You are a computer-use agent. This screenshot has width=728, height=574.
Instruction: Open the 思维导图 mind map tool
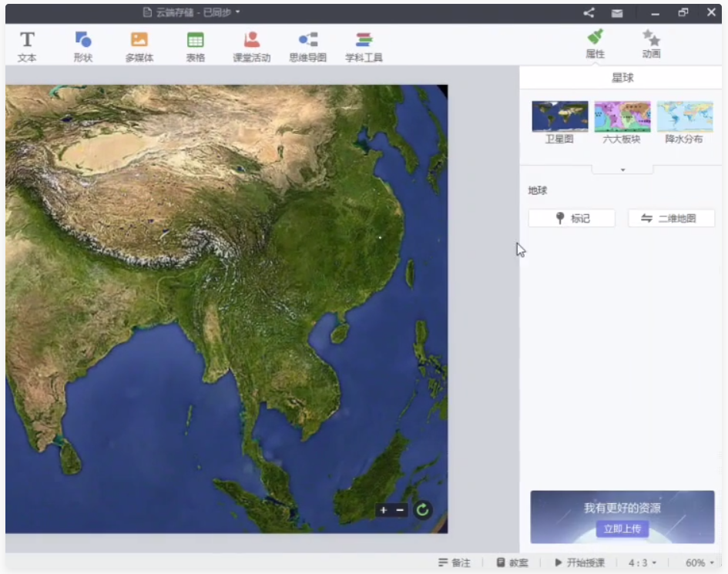308,46
